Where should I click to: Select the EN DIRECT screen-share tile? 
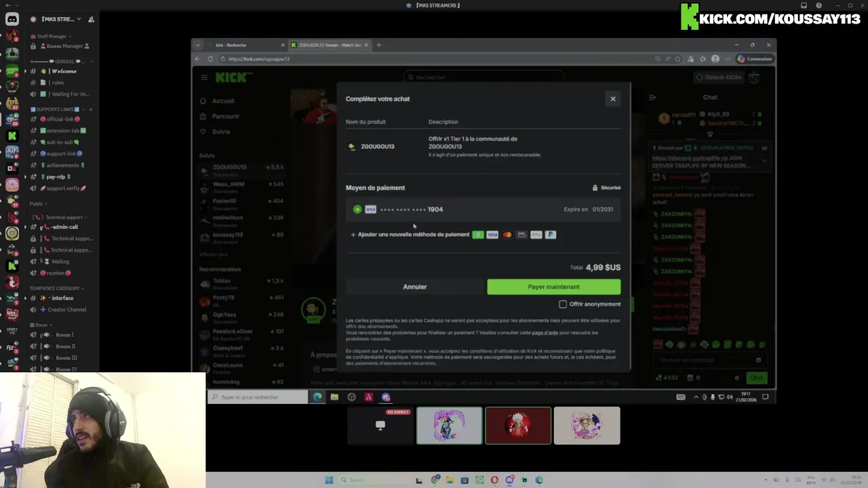point(380,426)
